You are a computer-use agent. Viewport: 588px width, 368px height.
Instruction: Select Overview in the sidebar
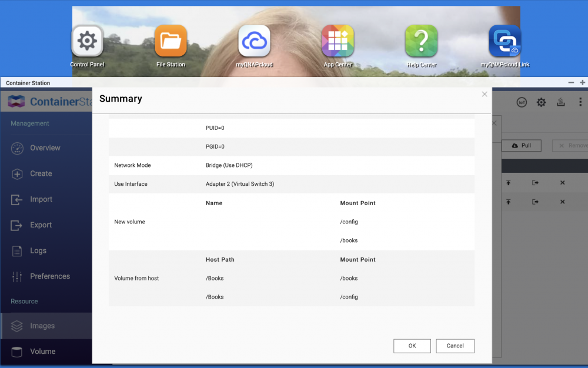click(46, 148)
